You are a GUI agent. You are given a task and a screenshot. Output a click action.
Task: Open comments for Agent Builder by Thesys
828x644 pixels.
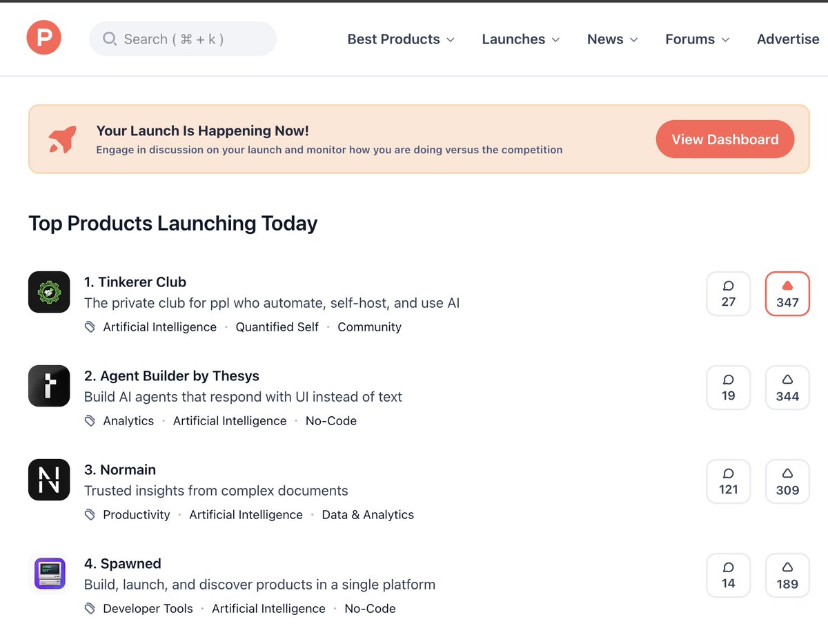728,387
